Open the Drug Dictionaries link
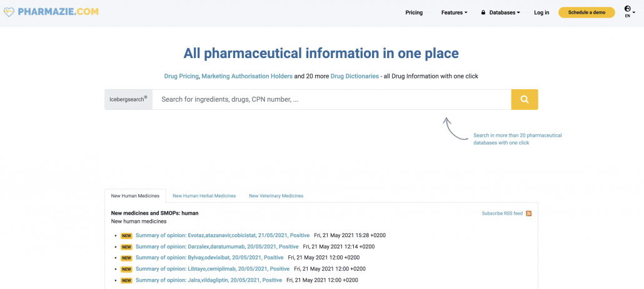This screenshot has width=644, height=289. click(x=355, y=76)
